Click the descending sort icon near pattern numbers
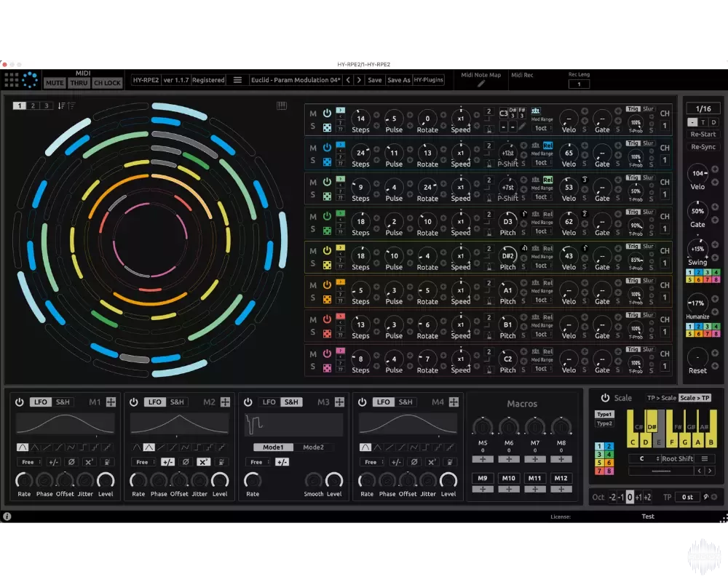This screenshot has height=582, width=728. pyautogui.click(x=61, y=105)
